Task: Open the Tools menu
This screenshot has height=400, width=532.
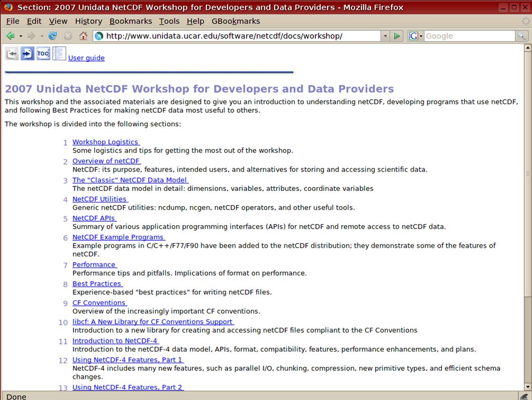Action: (x=169, y=21)
